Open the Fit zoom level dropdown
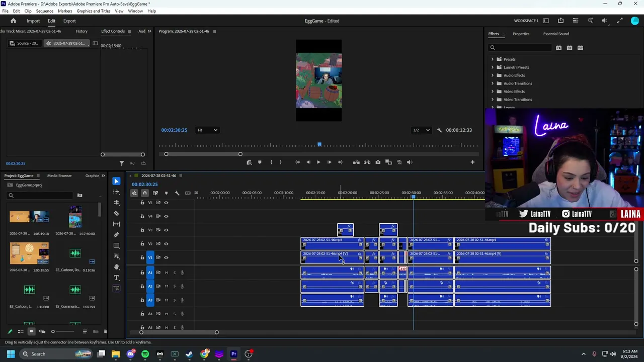The height and width of the screenshot is (362, 644). click(x=207, y=130)
